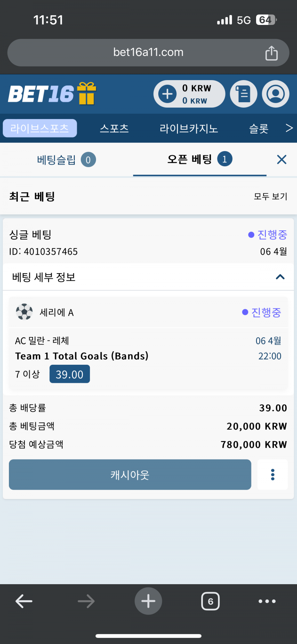This screenshot has height=644, width=297.
Task: Tap the browser share icon
Action: pos(271,53)
